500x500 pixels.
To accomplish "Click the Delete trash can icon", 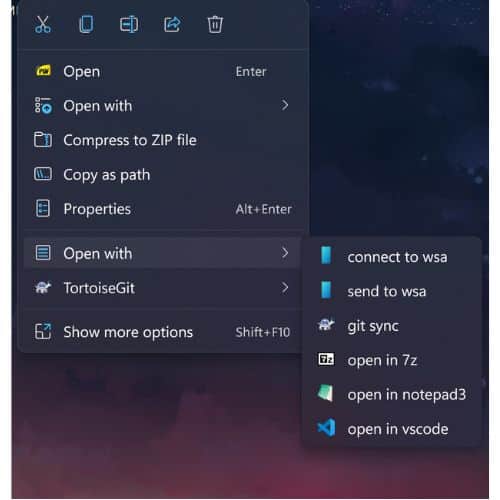I will point(215,25).
